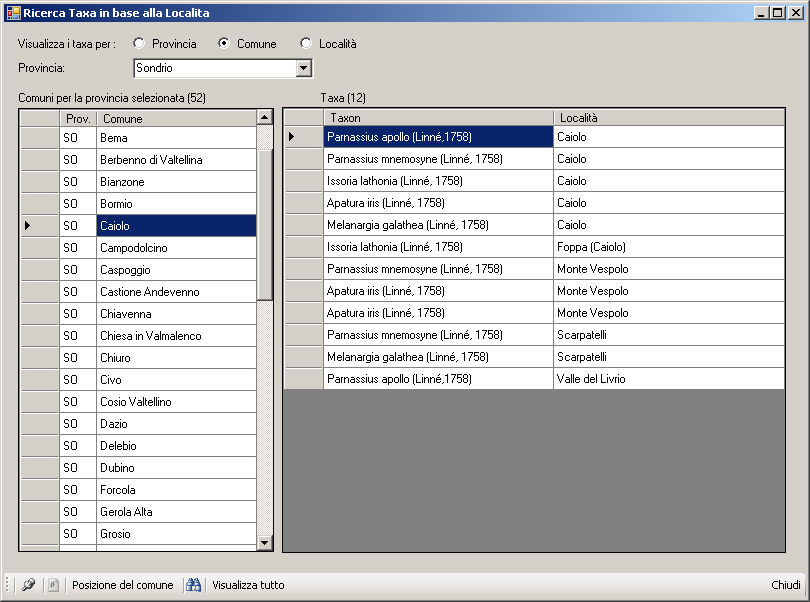The height and width of the screenshot is (602, 810).
Task: Click the row selector arrow beside Caiolo comune
Action: point(39,226)
